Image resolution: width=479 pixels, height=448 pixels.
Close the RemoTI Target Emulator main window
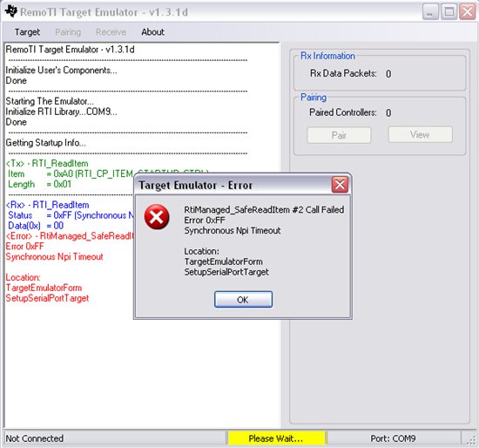coord(468,12)
